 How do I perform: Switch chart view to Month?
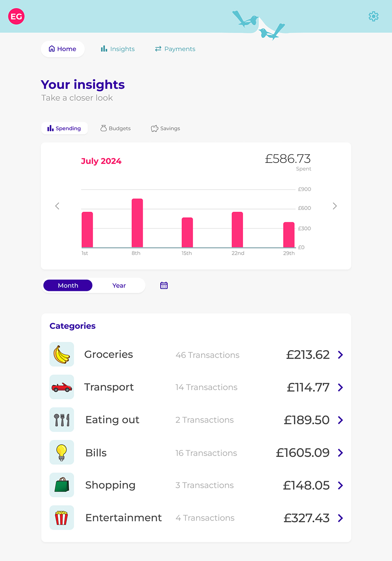coord(68,286)
